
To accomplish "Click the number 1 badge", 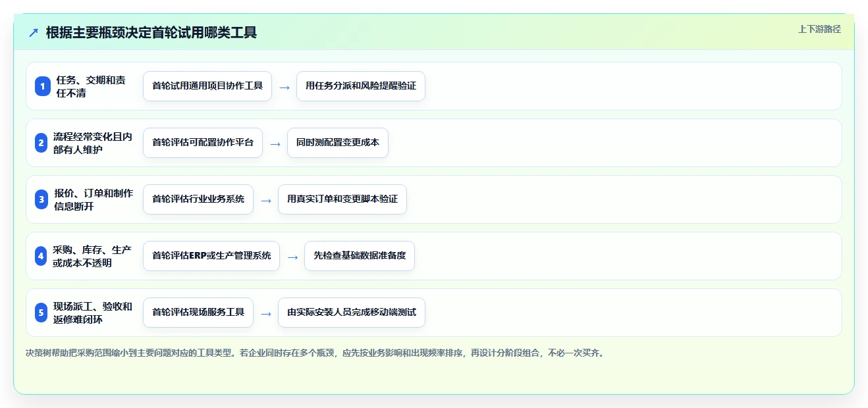I will 43,86.
